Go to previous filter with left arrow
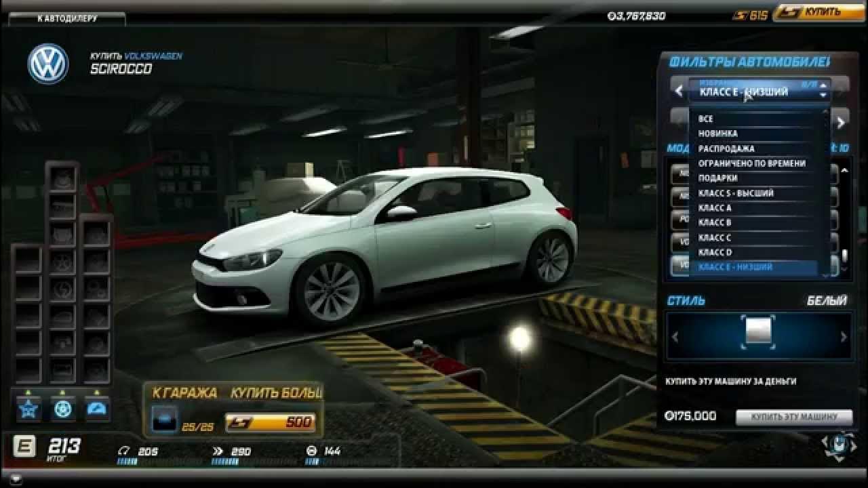 point(679,91)
